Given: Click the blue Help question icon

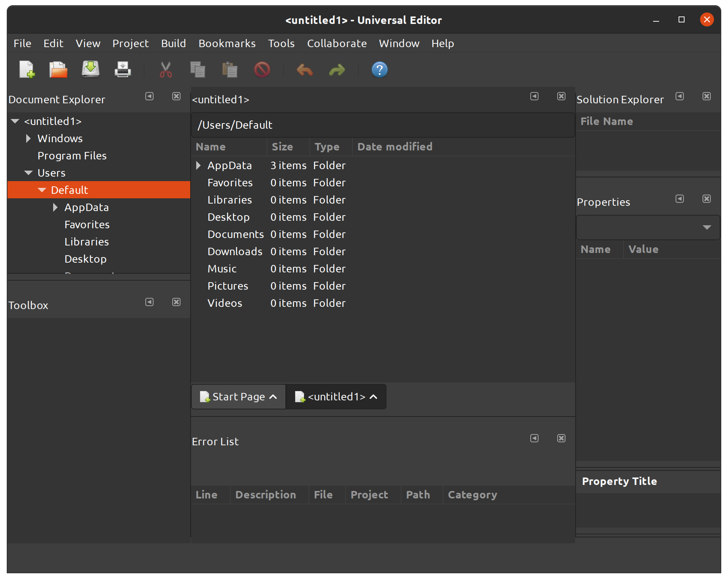Looking at the screenshot, I should (x=379, y=70).
